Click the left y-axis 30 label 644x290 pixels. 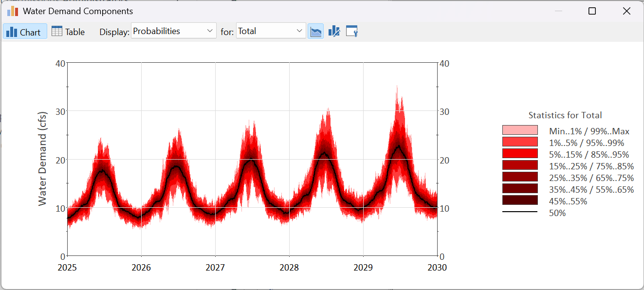[60, 111]
